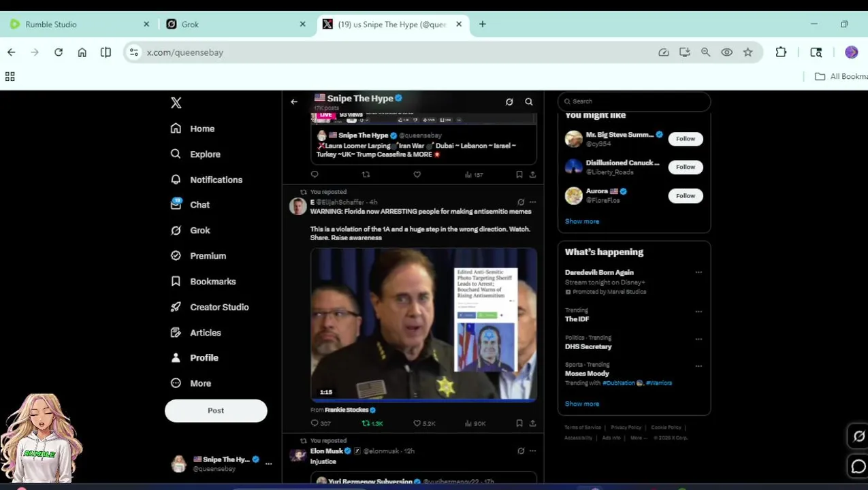
Task: Bookmark this page with star icon
Action: point(748,52)
